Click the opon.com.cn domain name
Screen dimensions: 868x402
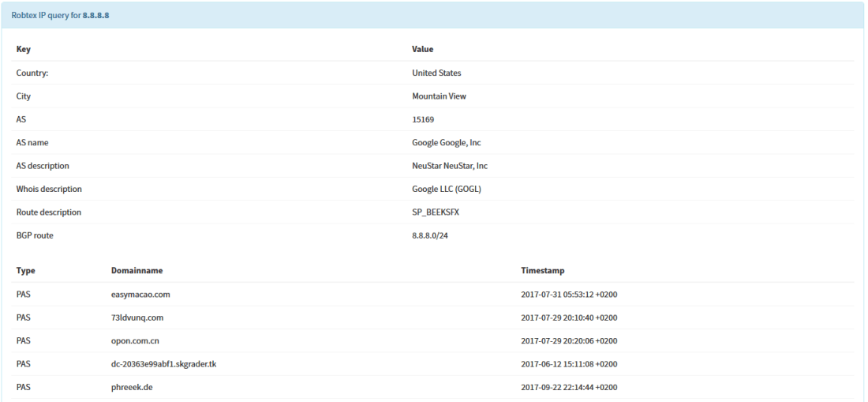[136, 340]
